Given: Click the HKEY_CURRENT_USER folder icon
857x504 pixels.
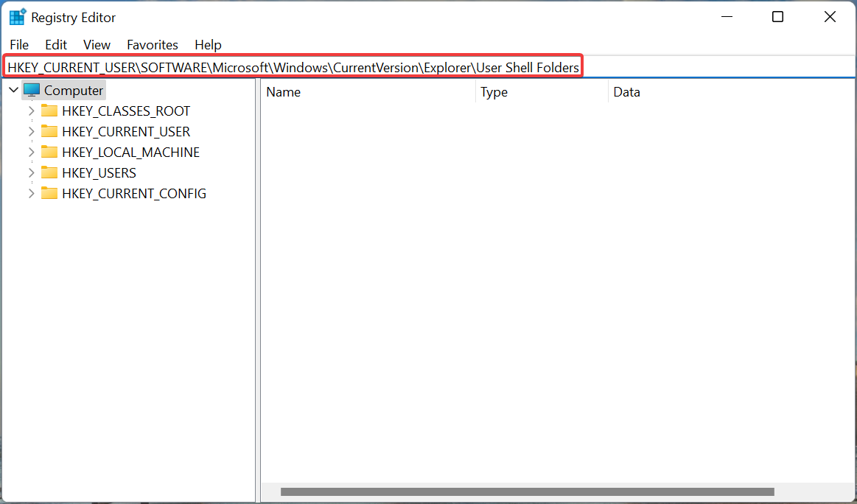Looking at the screenshot, I should 49,131.
